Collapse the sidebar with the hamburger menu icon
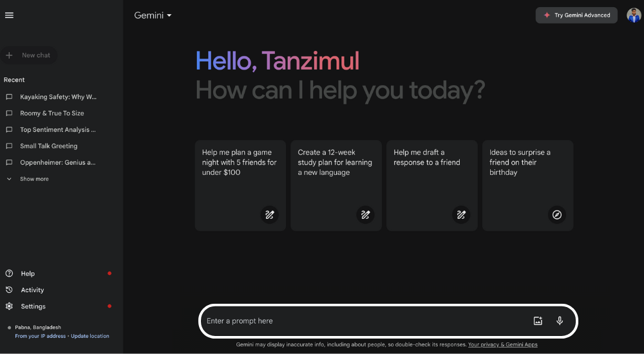Screen dimensions: 644x354 pyautogui.click(x=9, y=15)
